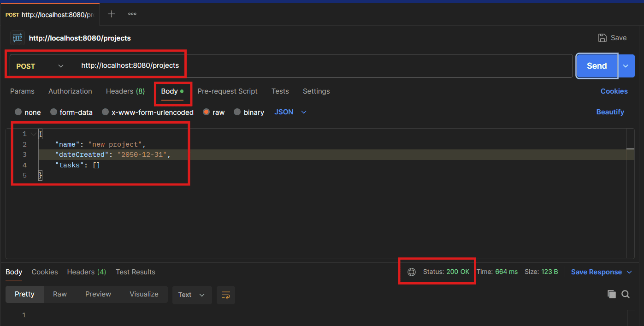Select the x-www-form-urlencoded body type
Screen dimensions: 644x326
coord(148,112)
